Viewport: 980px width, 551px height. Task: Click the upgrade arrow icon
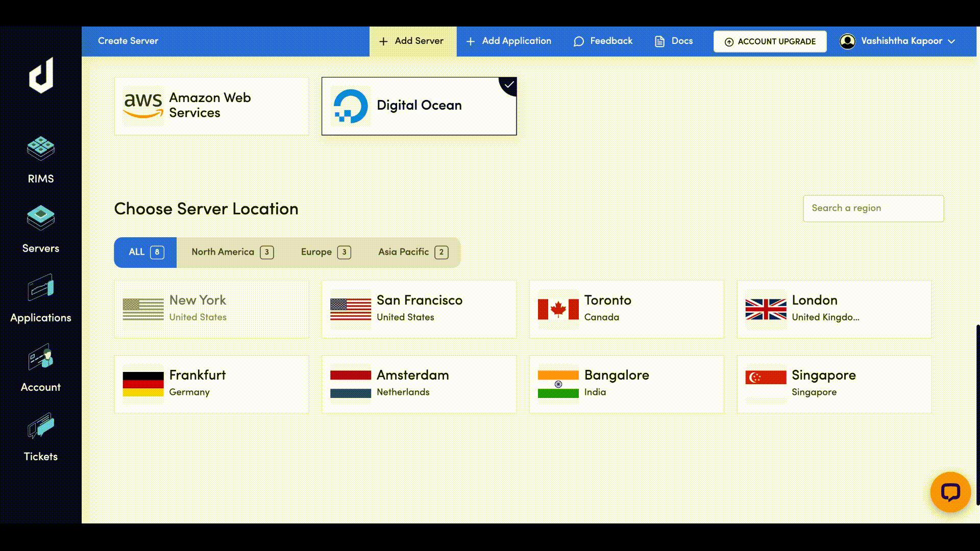[x=729, y=42]
